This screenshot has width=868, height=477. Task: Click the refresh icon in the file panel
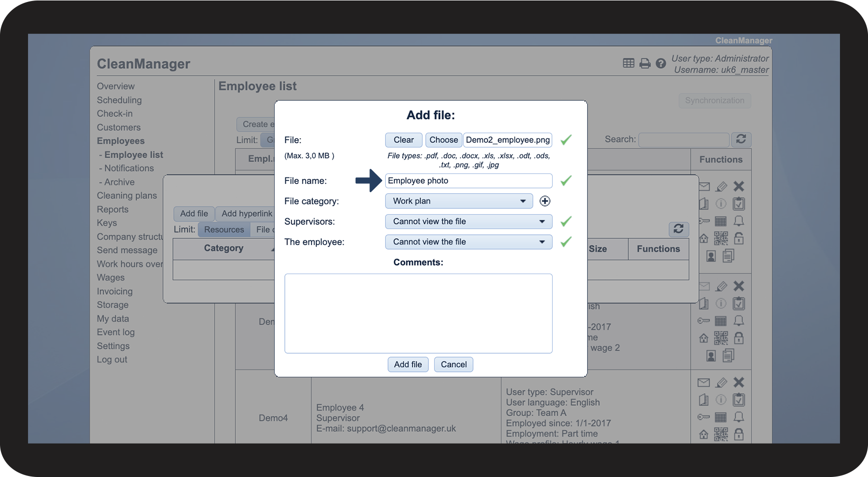coord(678,229)
